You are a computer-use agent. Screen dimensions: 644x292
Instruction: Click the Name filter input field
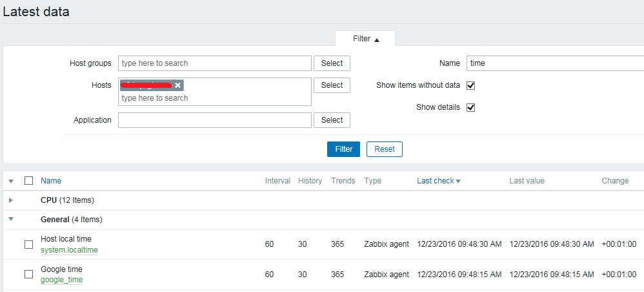pos(555,63)
